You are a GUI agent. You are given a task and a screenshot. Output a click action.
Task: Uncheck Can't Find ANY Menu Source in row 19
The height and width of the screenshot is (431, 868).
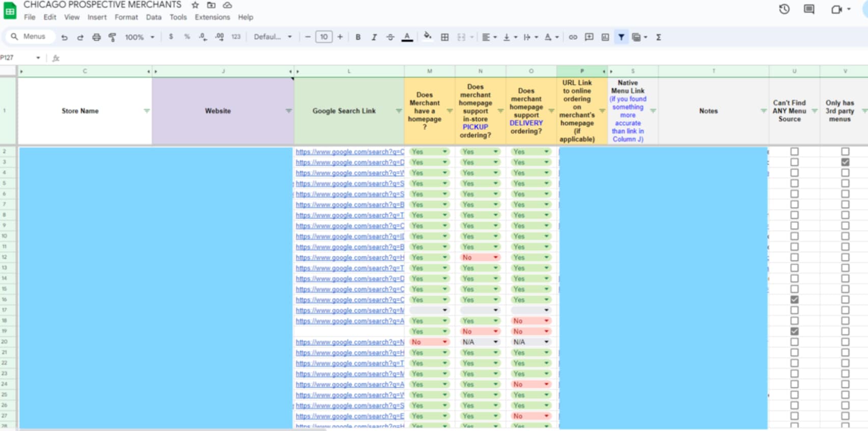794,331
